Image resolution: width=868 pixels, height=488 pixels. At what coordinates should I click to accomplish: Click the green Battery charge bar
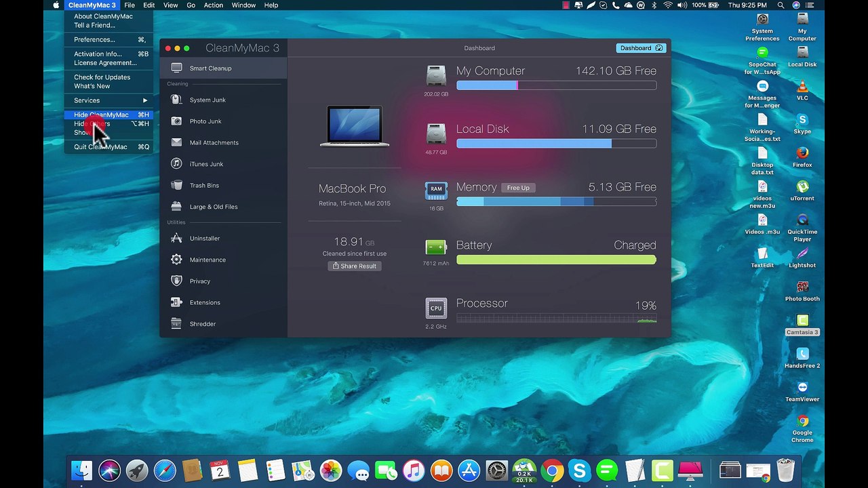pos(556,260)
